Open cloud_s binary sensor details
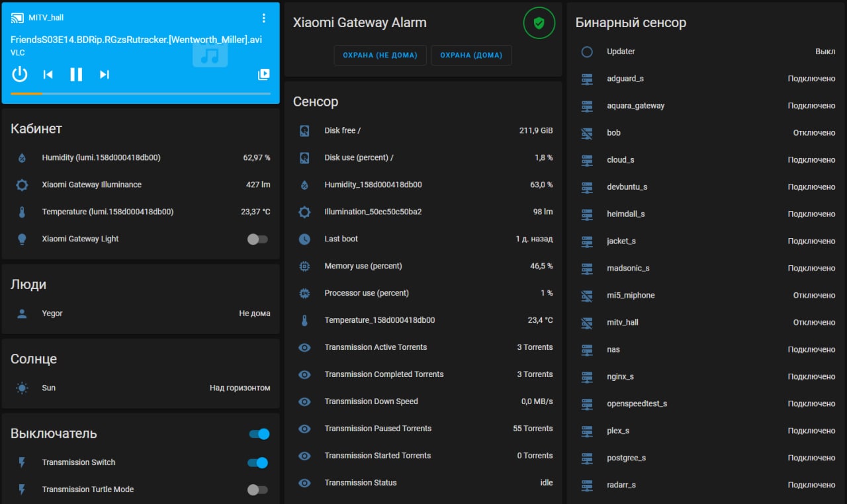Screen dimensions: 847x504 pyautogui.click(x=705, y=160)
